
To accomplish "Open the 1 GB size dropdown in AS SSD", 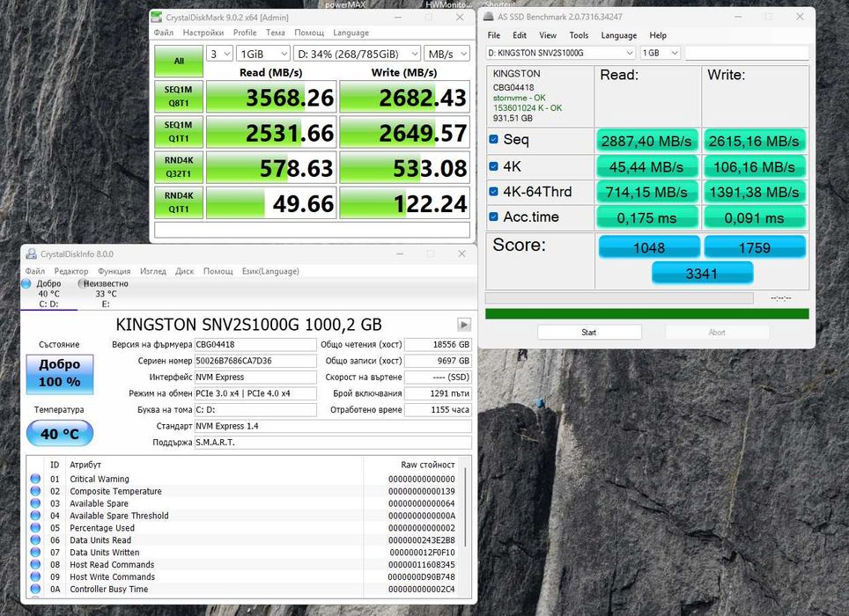I will (x=660, y=53).
